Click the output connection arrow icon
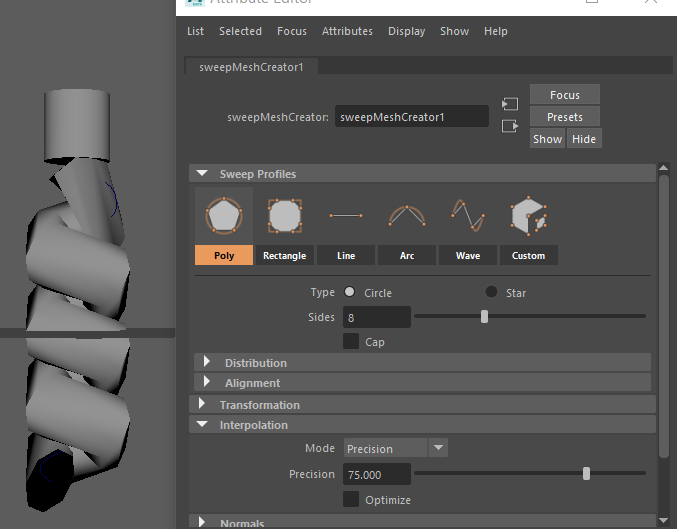Screen dimensions: 677x529 [510, 126]
